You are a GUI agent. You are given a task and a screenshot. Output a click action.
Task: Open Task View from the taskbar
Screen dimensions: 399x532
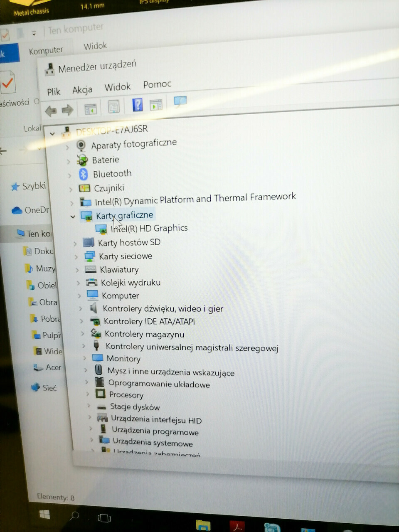[104, 518]
